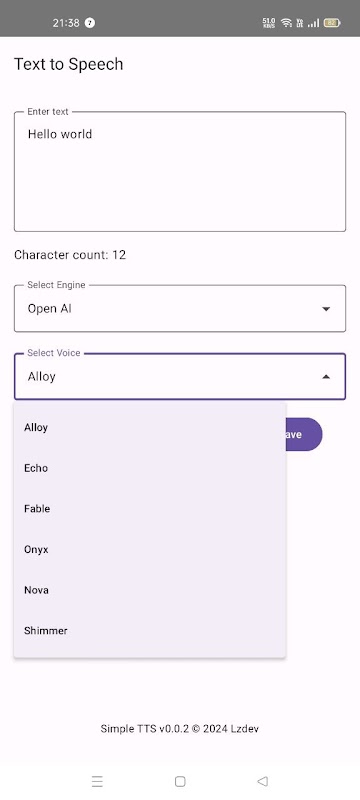The width and height of the screenshot is (360, 800).
Task: Choose the Nova voice option
Action: [149, 590]
